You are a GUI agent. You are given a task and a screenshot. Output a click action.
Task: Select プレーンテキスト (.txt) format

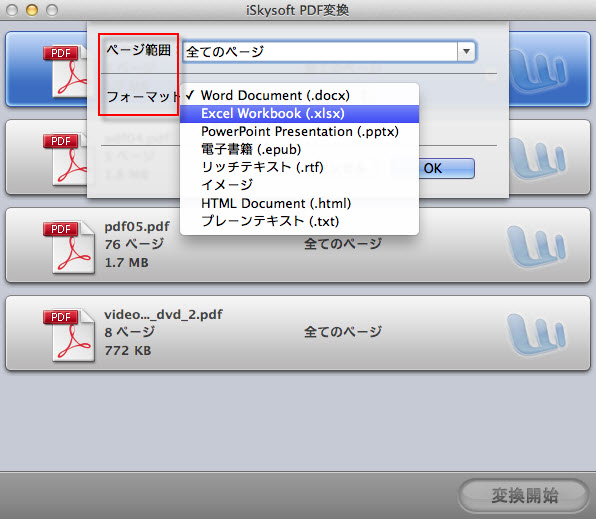tap(300, 221)
